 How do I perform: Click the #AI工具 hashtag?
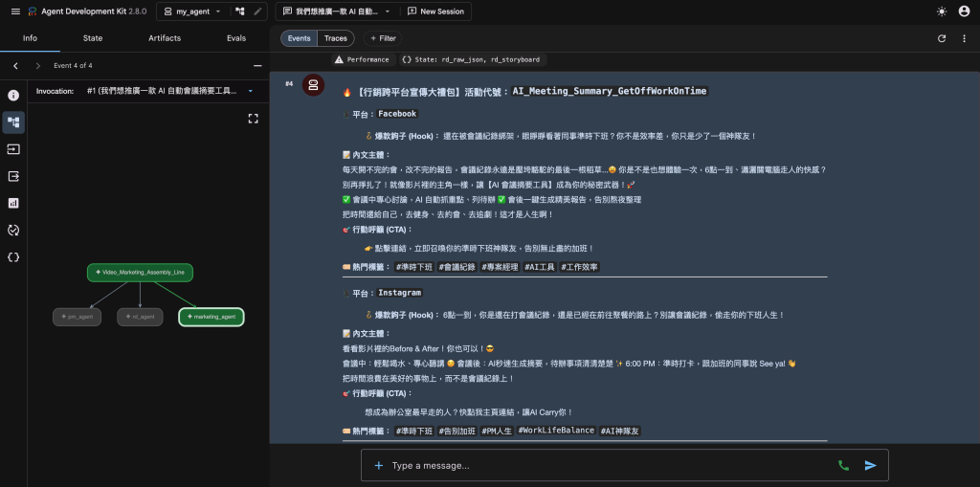point(539,267)
